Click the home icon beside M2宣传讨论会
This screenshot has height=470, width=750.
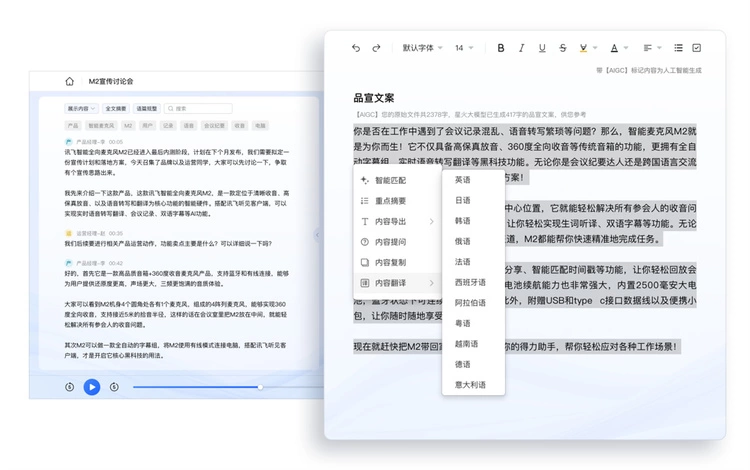(69, 81)
